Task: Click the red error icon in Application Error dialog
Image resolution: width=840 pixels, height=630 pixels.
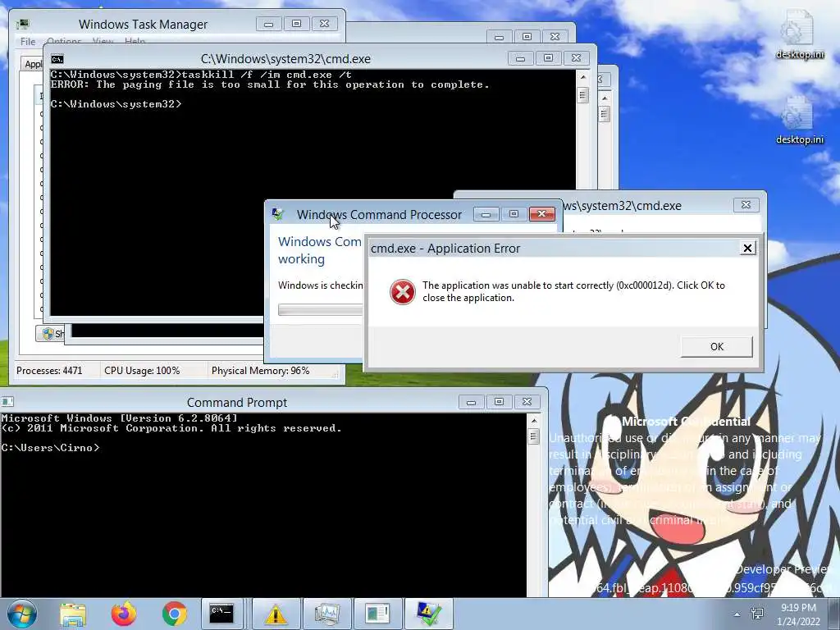Action: pos(402,292)
